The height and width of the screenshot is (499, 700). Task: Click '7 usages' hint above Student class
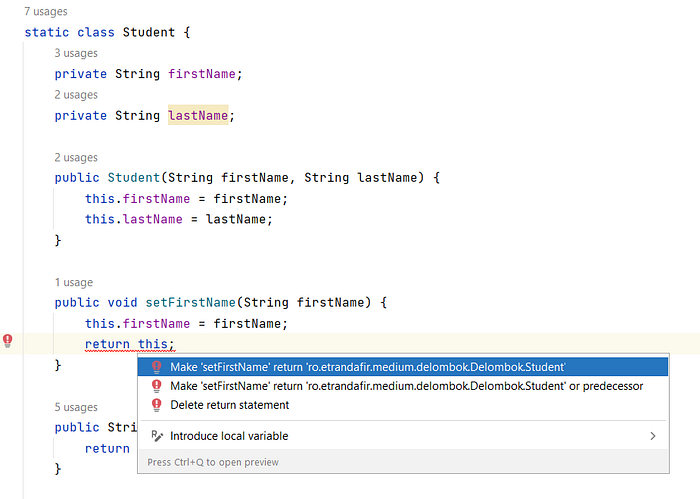pyautogui.click(x=46, y=11)
